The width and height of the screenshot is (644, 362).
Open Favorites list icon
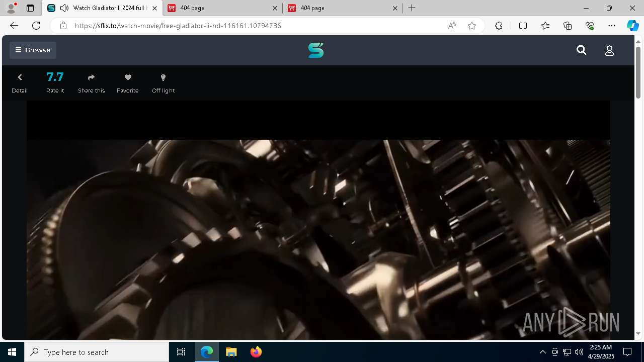[545, 26]
